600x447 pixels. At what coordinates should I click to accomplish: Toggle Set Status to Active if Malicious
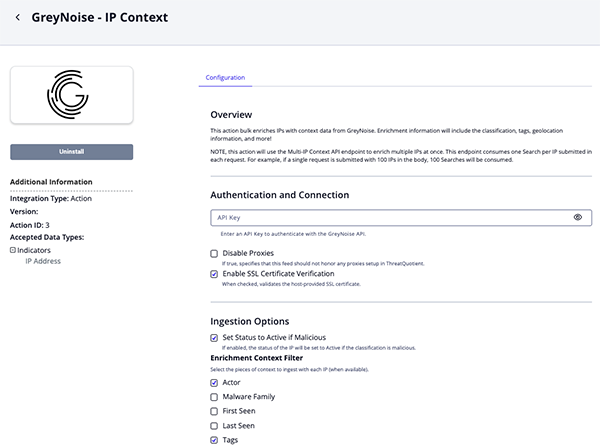coord(214,338)
